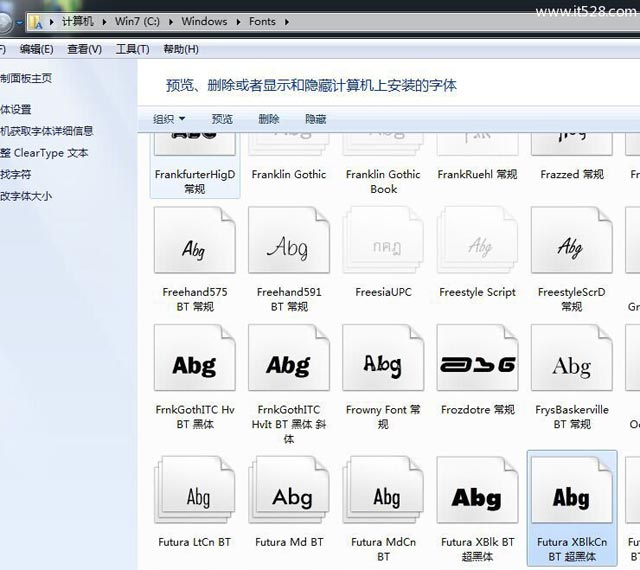Select the Freehand591 BT font icon
Viewport: 640px width, 570px height.
click(x=289, y=240)
